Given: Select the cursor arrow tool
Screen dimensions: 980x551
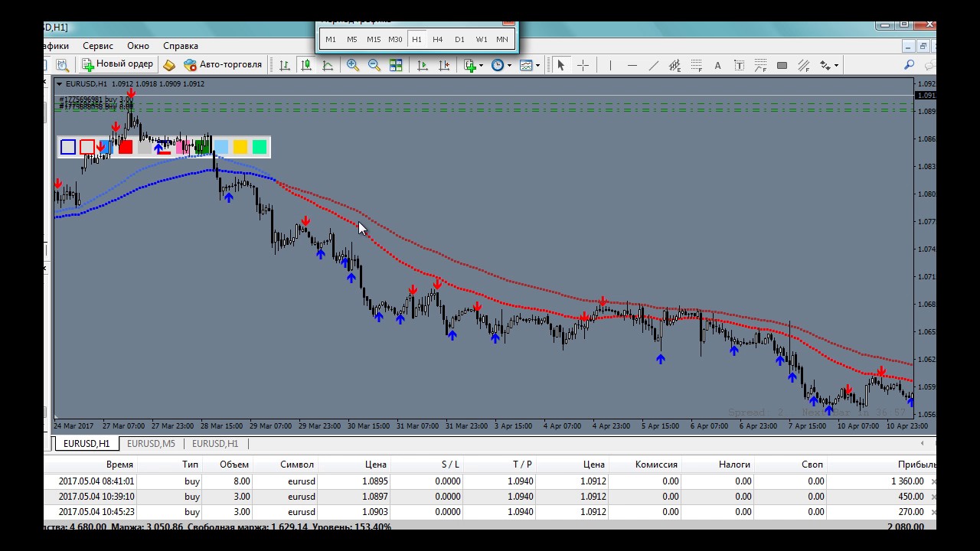Looking at the screenshot, I should pyautogui.click(x=560, y=65).
